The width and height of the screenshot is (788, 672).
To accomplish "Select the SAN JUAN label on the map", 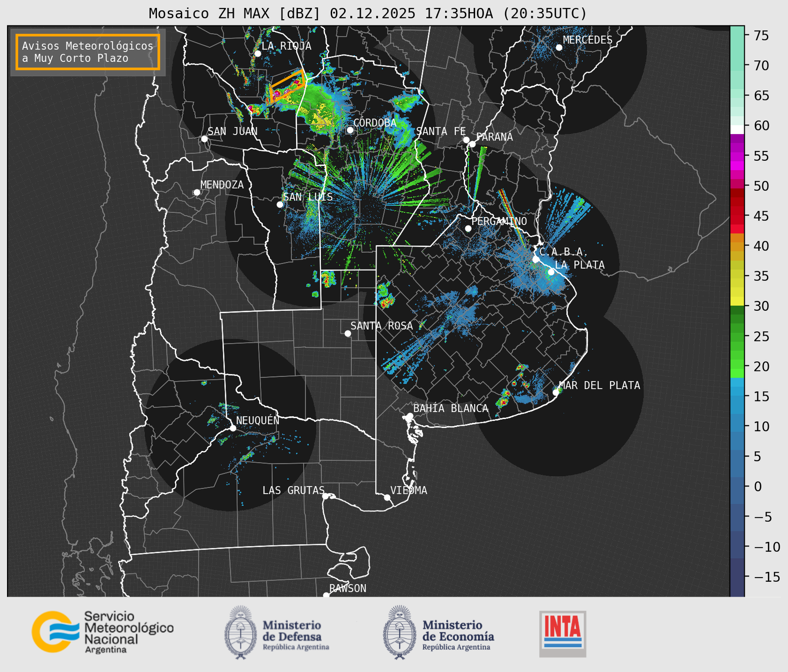I will tap(233, 131).
